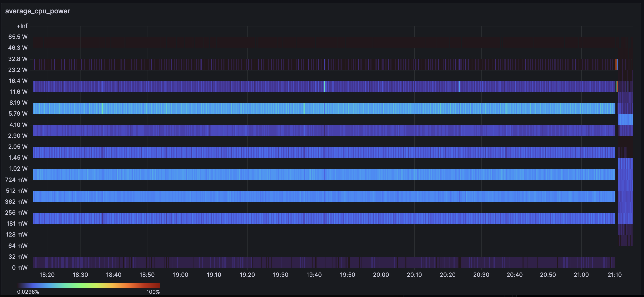Select the +Inf axis label
Screen dimensions: 644x297
22,26
